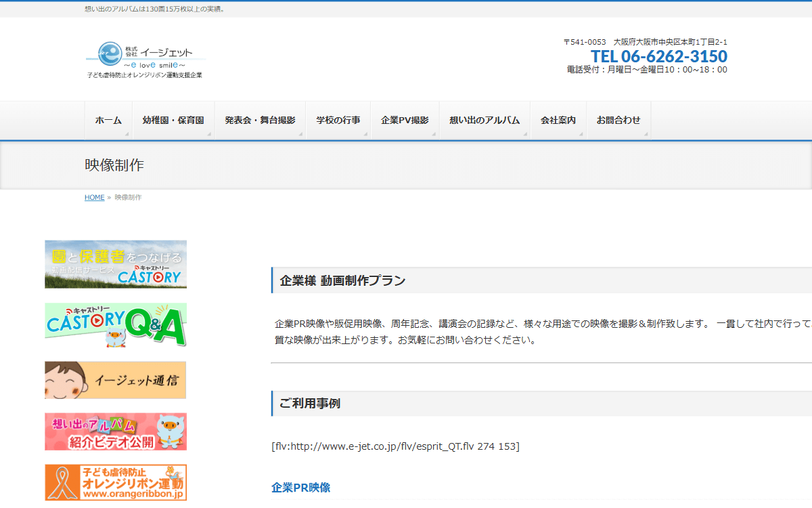This screenshot has height=508, width=812.
Task: Click the 電話受付 hours text
Action: pos(647,70)
